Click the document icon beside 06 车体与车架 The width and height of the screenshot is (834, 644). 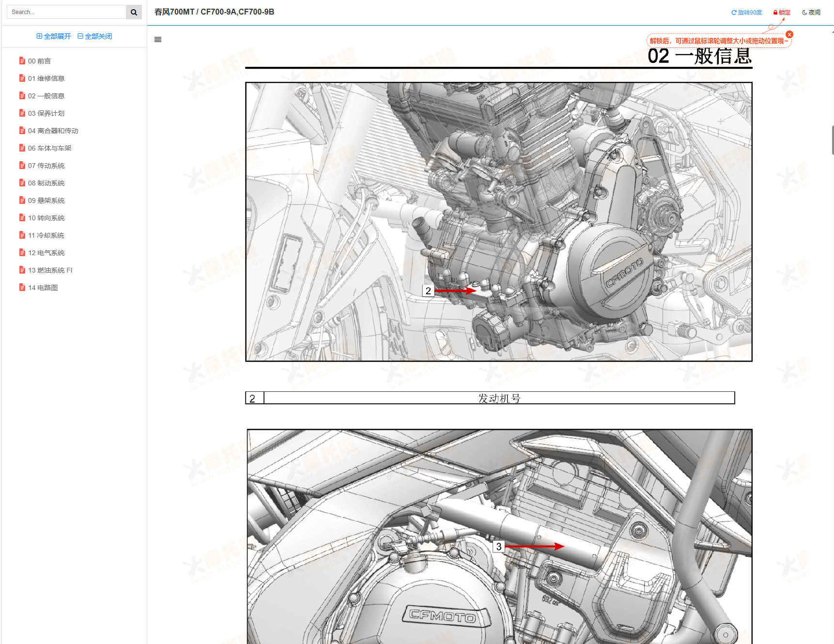22,148
